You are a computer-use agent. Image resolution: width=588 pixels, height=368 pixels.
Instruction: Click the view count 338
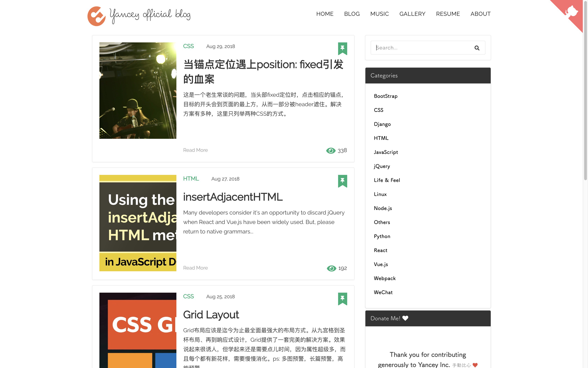(x=342, y=151)
